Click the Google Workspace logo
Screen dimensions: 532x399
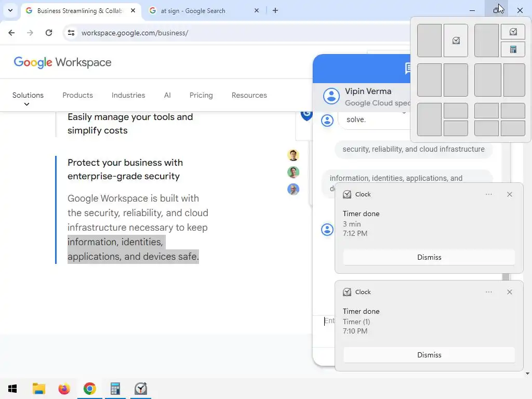pyautogui.click(x=62, y=62)
